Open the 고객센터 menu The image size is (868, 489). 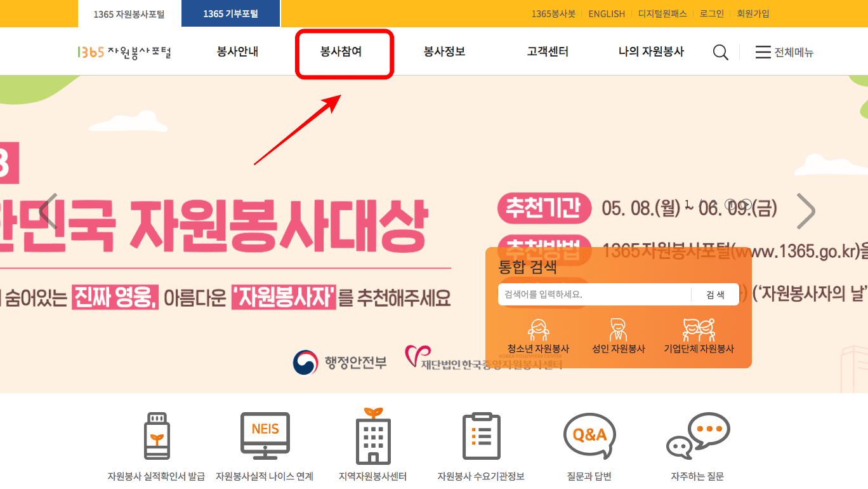point(548,52)
